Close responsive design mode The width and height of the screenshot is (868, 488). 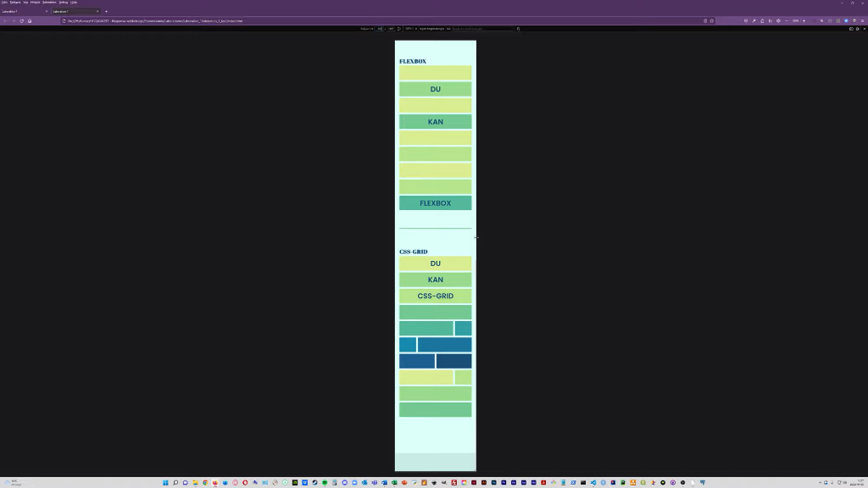(865, 29)
